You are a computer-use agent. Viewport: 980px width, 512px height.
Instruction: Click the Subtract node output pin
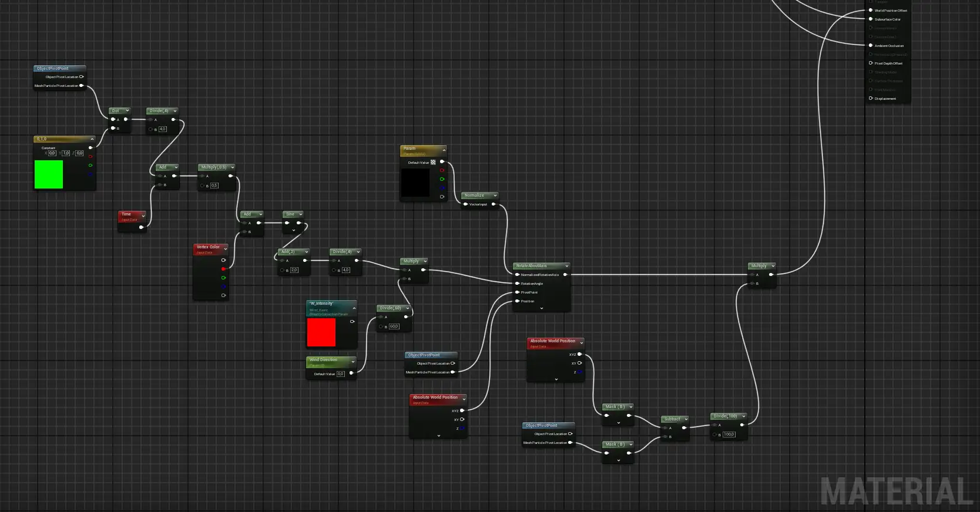pyautogui.click(x=684, y=427)
